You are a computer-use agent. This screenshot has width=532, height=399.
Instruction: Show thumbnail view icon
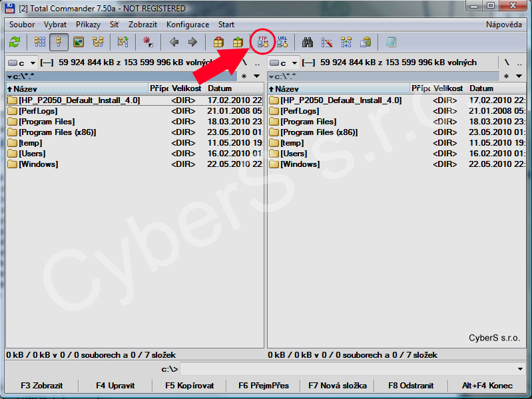tap(79, 42)
